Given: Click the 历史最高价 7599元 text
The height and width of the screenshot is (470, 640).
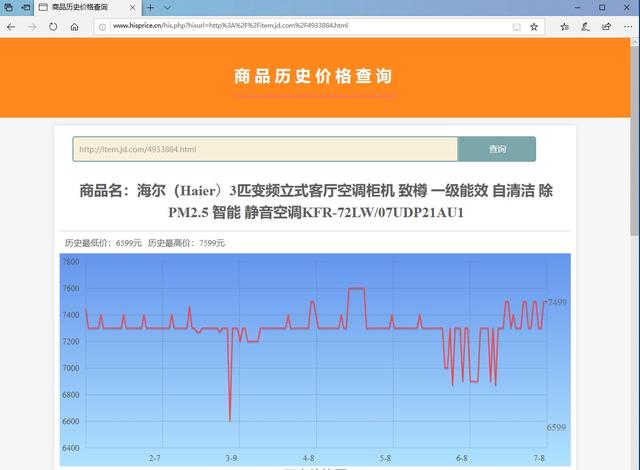Looking at the screenshot, I should coord(187,243).
